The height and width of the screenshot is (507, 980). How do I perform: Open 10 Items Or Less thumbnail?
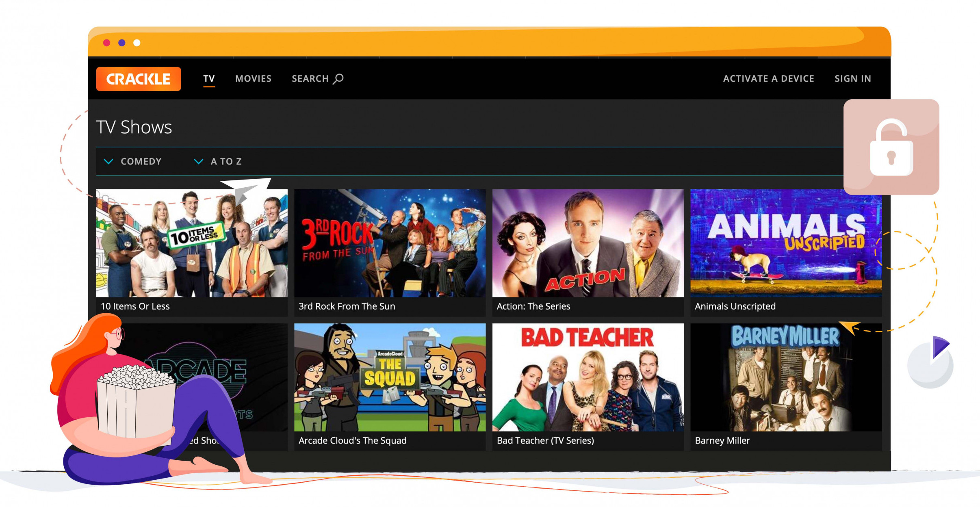192,243
